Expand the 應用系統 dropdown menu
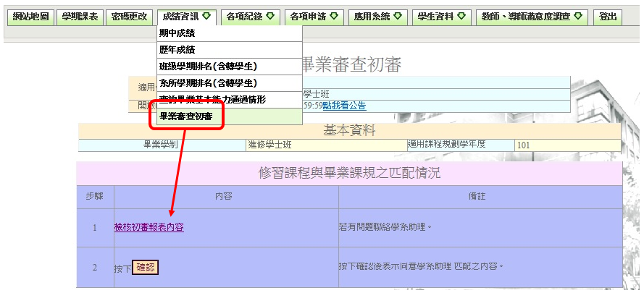Viewport: 644px width, 293px height. pos(378,17)
